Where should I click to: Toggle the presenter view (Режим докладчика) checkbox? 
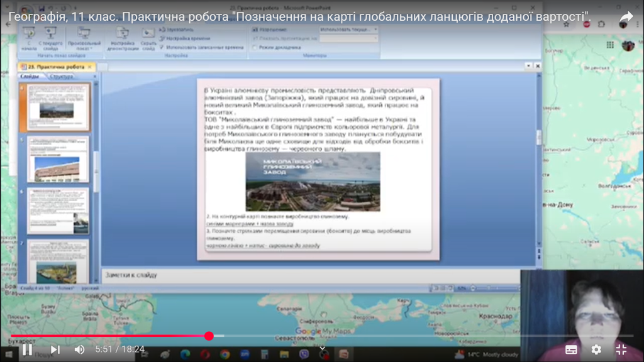point(255,48)
